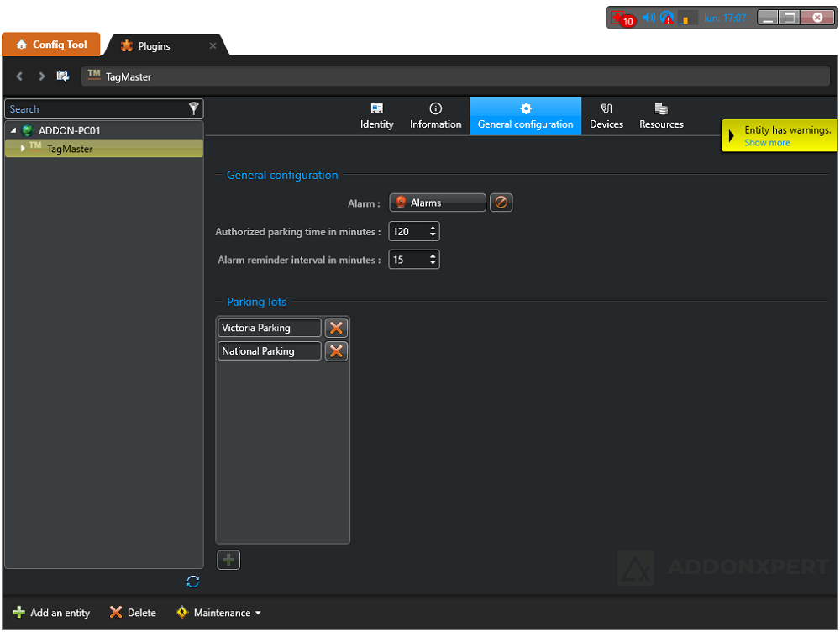The width and height of the screenshot is (840, 632).
Task: Click the search filter funnel icon
Action: tap(194, 108)
